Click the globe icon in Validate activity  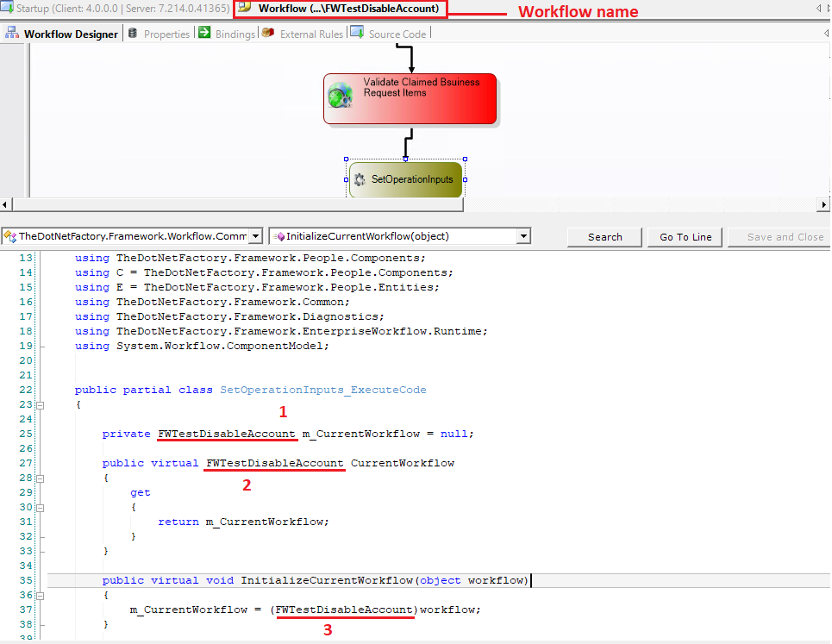point(340,96)
